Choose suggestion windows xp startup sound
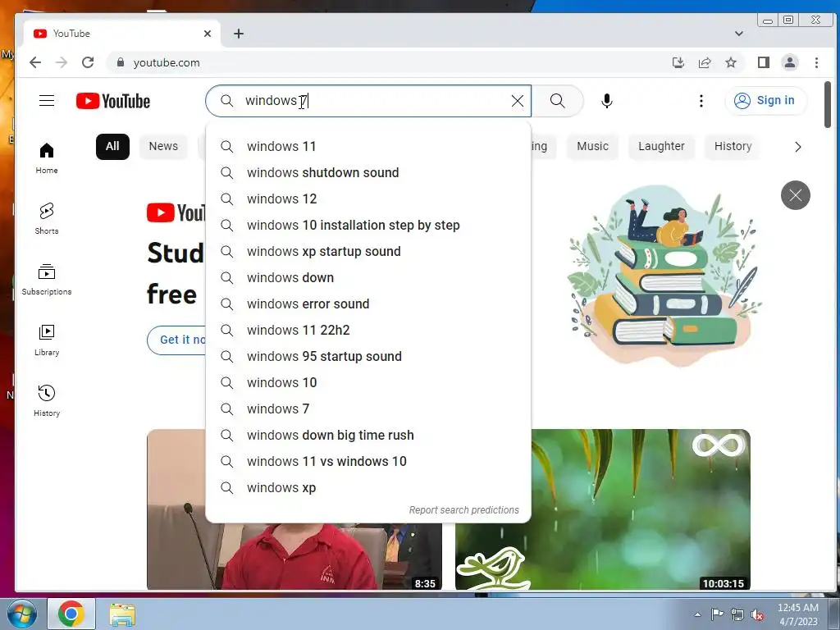The height and width of the screenshot is (630, 840). coord(368,252)
